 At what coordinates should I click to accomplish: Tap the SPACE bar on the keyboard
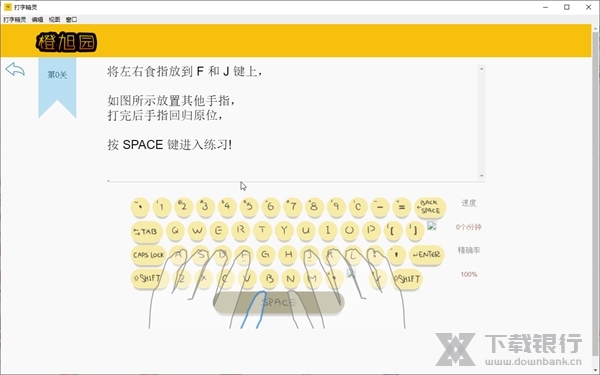279,303
